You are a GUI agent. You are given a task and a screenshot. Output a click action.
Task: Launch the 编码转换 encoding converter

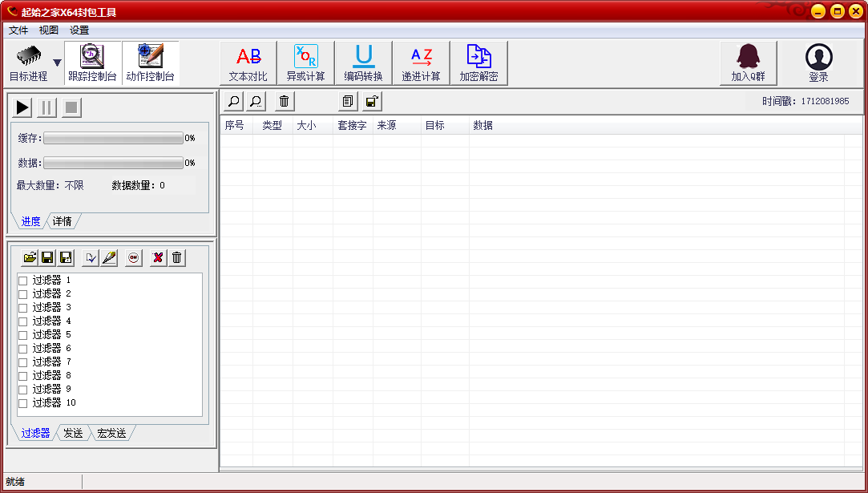(363, 63)
